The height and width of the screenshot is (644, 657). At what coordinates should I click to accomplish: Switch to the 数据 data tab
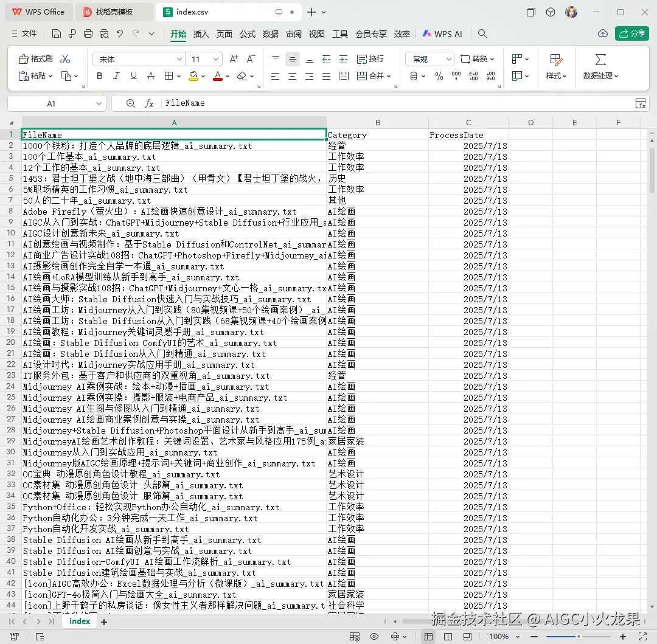click(x=270, y=34)
